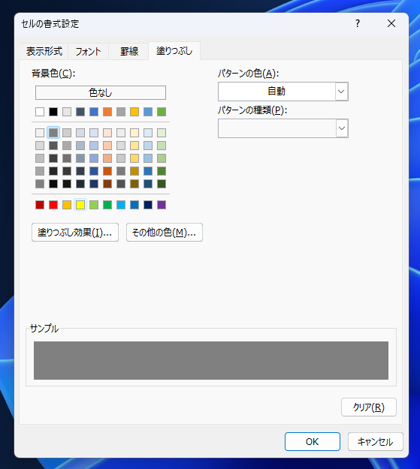Pick the blue standard color swatch

(134, 205)
